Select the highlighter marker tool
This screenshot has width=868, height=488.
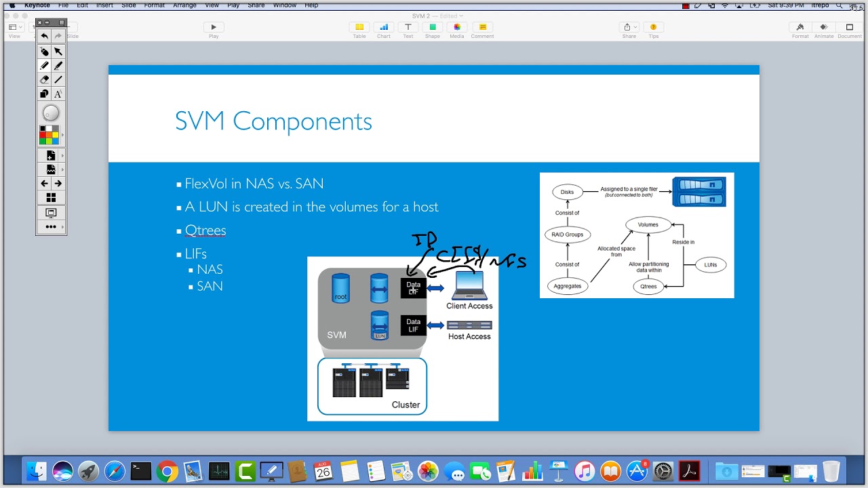pyautogui.click(x=58, y=66)
